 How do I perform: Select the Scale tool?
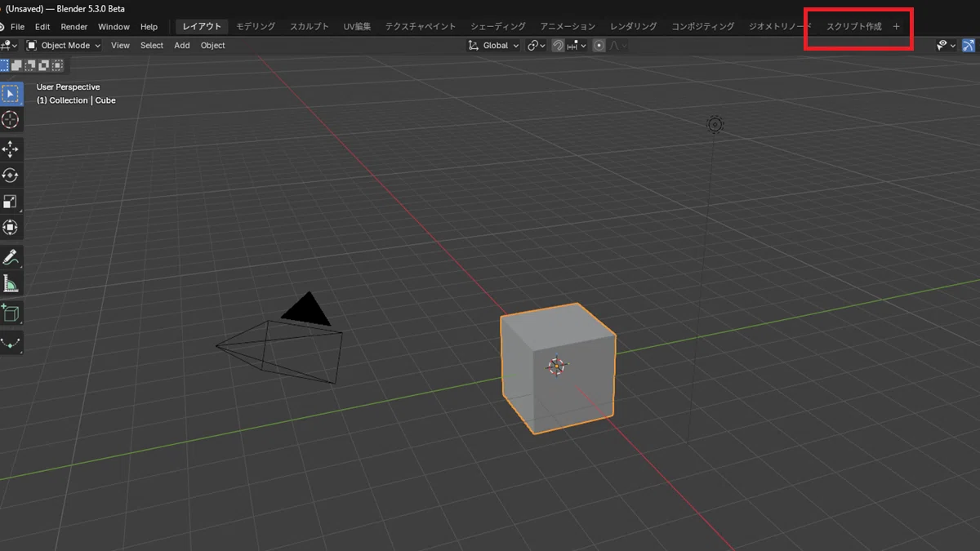pos(11,201)
